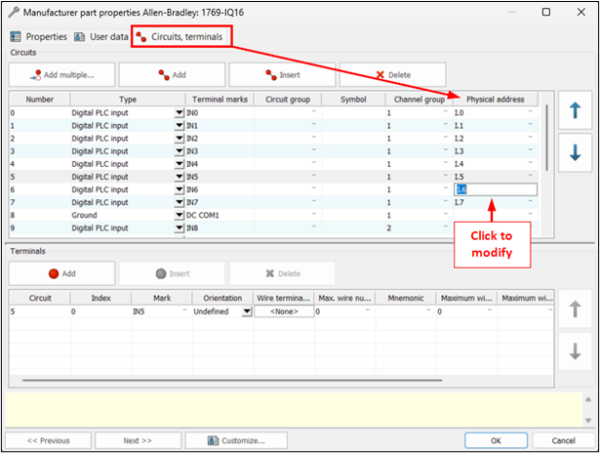Maximize the properties dialog window
This screenshot has height=453, width=600.
tap(546, 12)
